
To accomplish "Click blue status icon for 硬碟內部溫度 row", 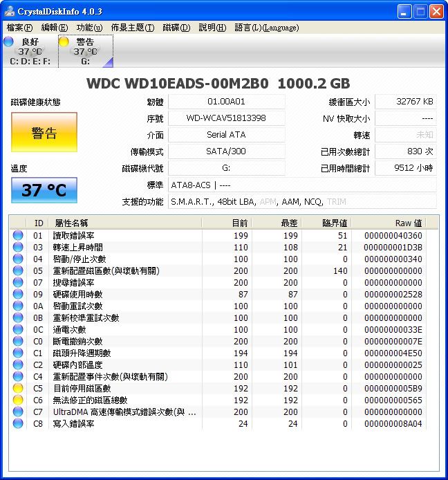I will coord(18,365).
